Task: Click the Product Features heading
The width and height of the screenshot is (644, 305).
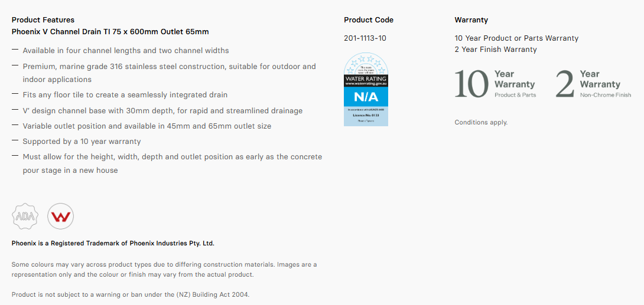Action: 43,19
